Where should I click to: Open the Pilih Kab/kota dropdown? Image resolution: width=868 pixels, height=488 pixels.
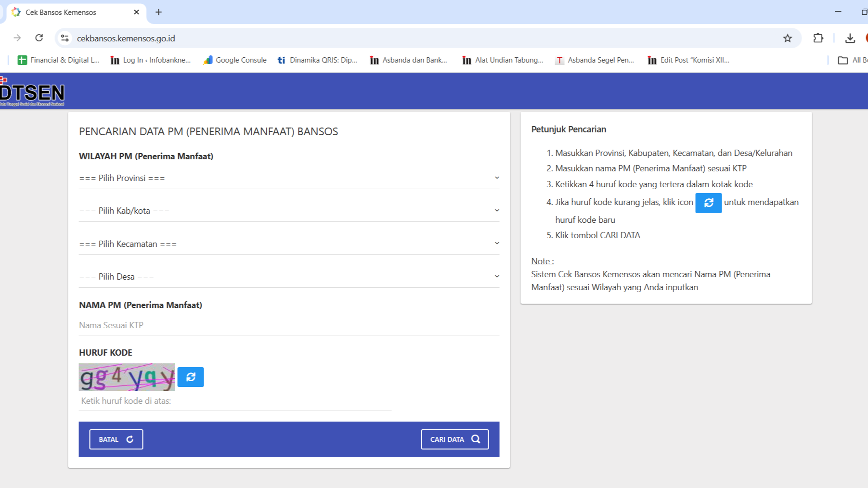point(289,211)
